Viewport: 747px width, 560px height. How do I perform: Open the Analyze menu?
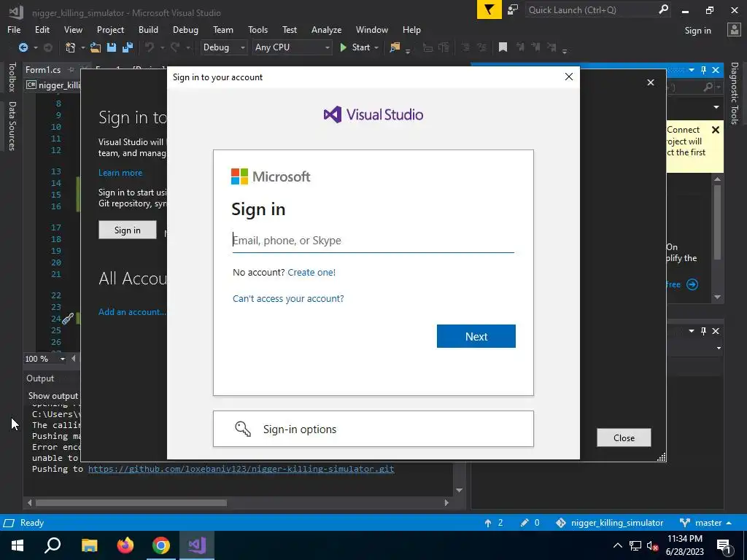click(326, 29)
